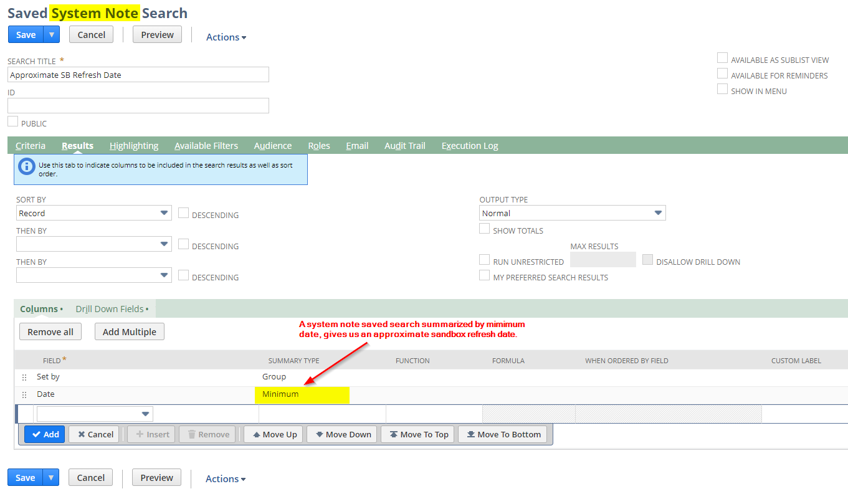
Task: Open the bottom Save button dropdown arrow
Action: coord(51,478)
